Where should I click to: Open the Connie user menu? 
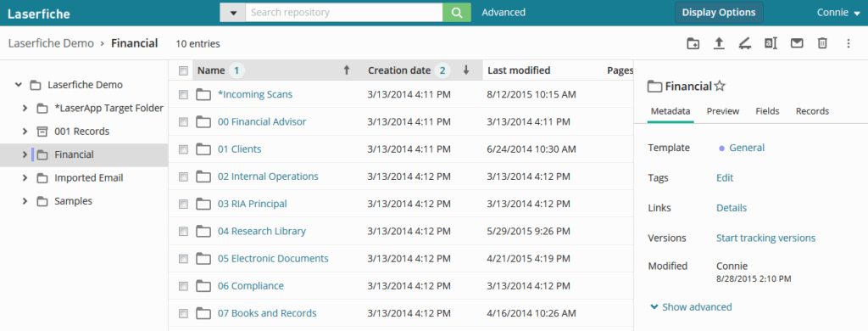click(x=838, y=12)
